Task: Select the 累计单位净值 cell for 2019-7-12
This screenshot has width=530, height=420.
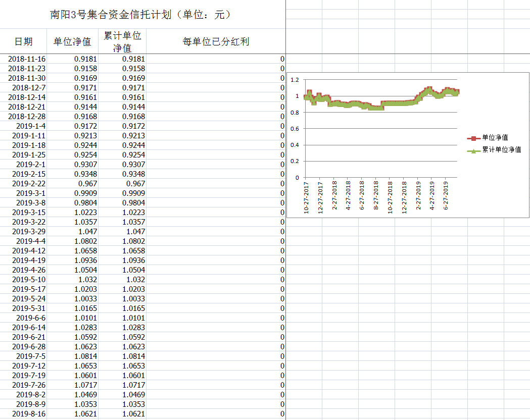Action: (x=122, y=365)
